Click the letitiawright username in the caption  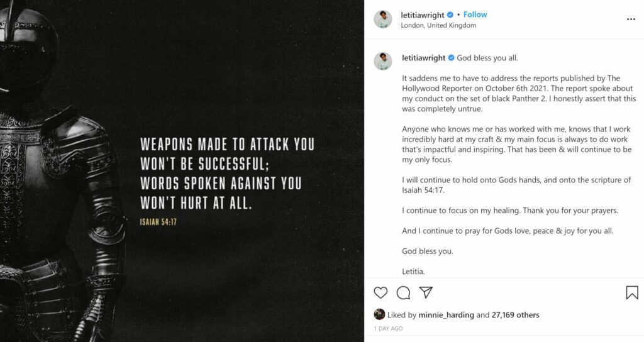click(x=423, y=58)
